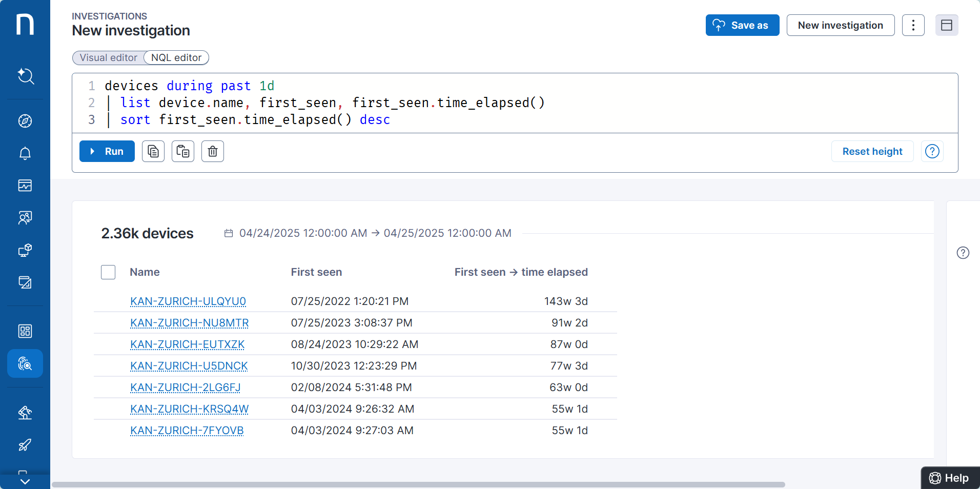
Task: Select the NQL editor tab
Action: (x=176, y=58)
